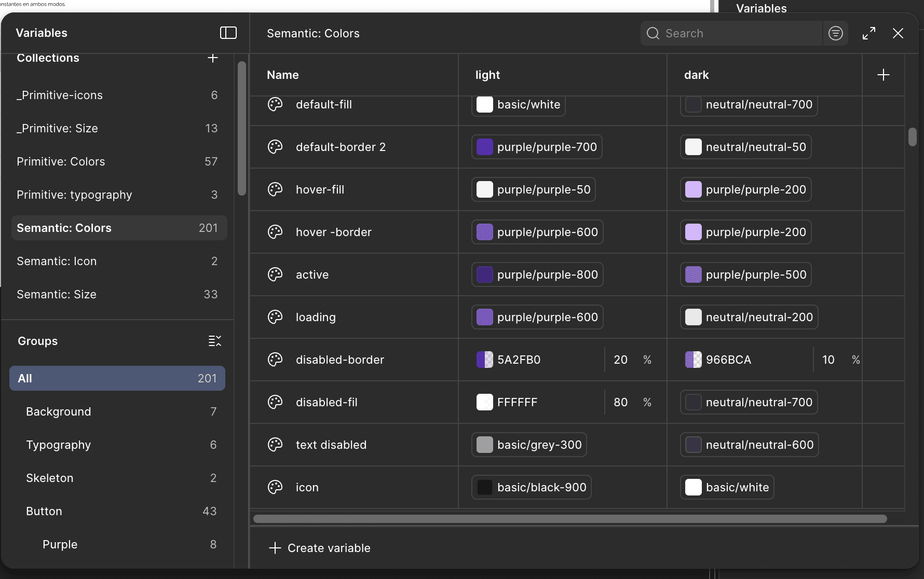Add a new mode column

(x=884, y=75)
